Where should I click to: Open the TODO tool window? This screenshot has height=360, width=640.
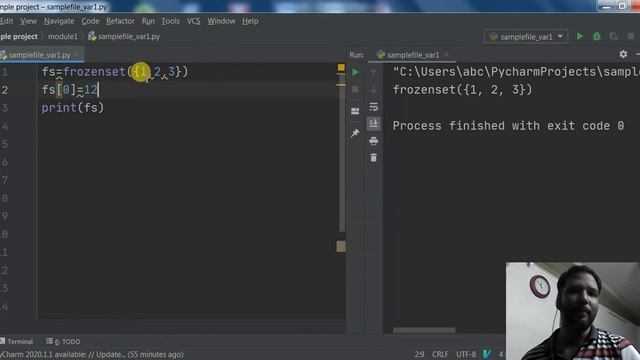tap(63, 342)
